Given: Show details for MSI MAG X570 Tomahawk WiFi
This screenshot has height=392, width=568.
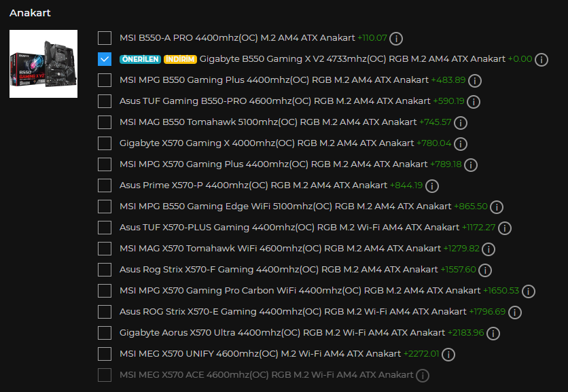Looking at the screenshot, I should pos(489,249).
